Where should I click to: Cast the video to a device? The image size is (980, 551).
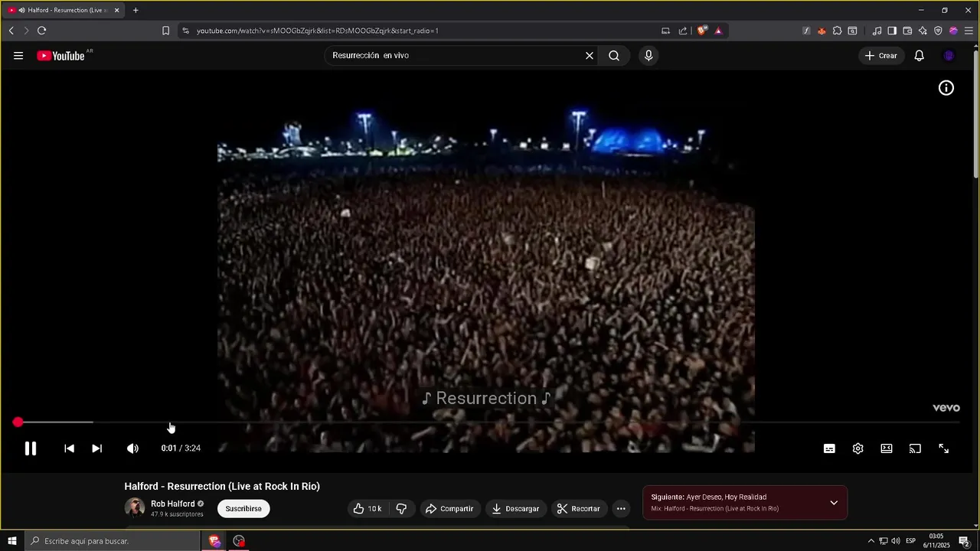click(x=915, y=448)
